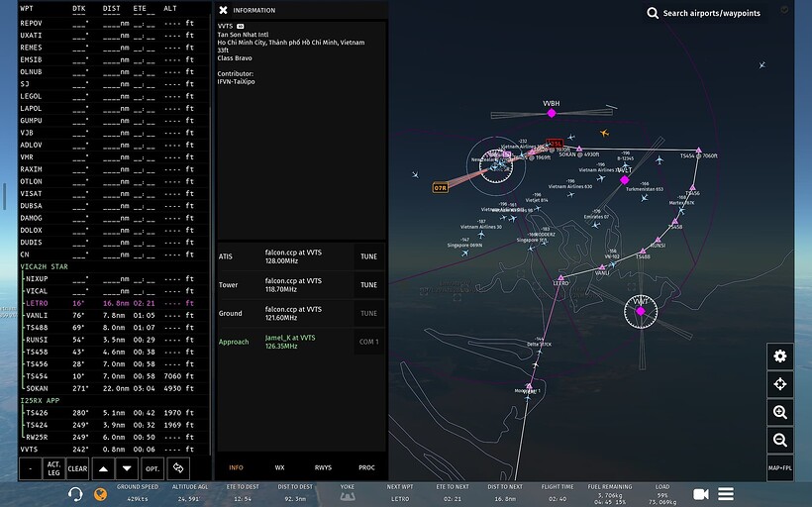The height and width of the screenshot is (507, 812).
Task: Clear the flight plan
Action: tap(77, 468)
